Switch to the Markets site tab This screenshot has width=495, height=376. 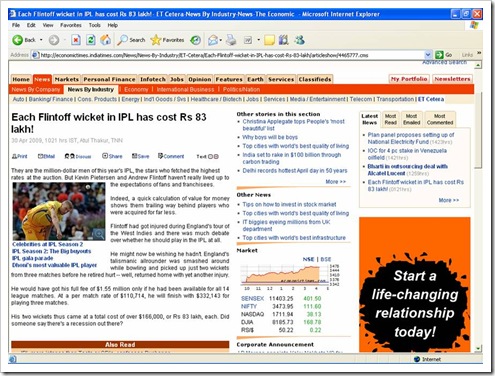(x=66, y=79)
